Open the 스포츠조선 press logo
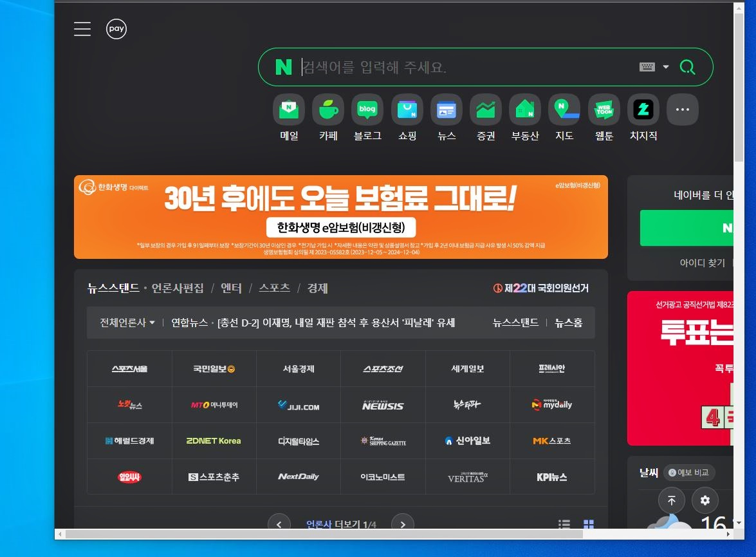This screenshot has height=557, width=756. click(383, 369)
